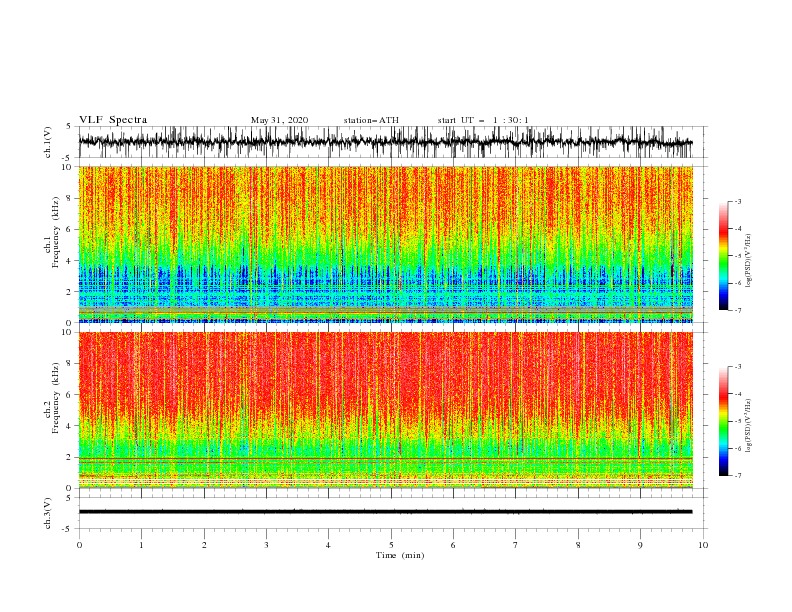The image size is (792, 612).
Task: Click the "-3" tick on lower color bar
Action: (737, 367)
